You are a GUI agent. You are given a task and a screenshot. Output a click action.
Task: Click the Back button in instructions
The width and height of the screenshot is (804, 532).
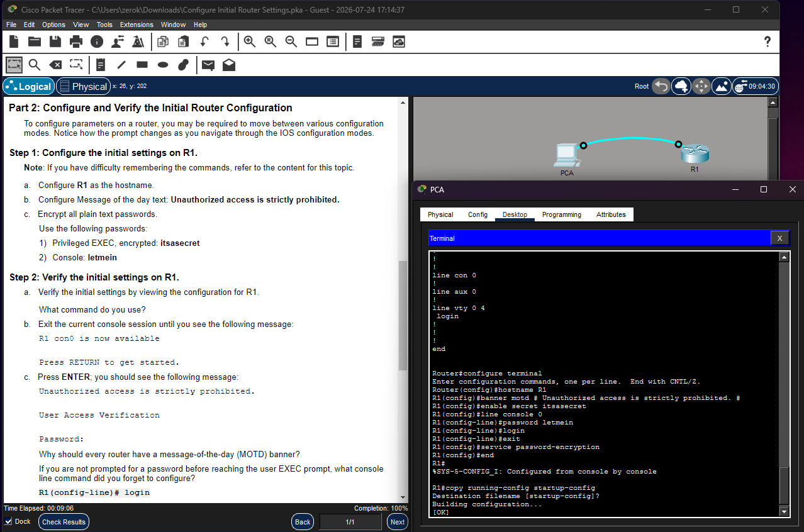[x=303, y=522]
